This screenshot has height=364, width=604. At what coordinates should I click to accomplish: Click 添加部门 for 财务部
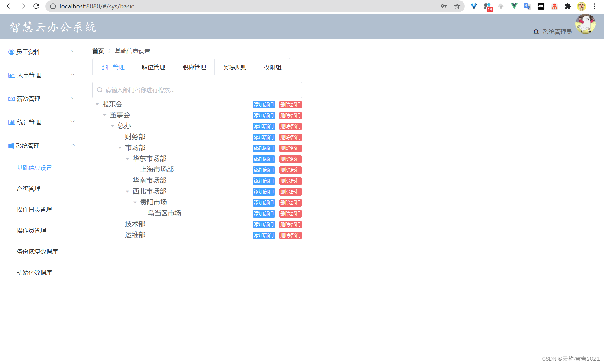[263, 137]
